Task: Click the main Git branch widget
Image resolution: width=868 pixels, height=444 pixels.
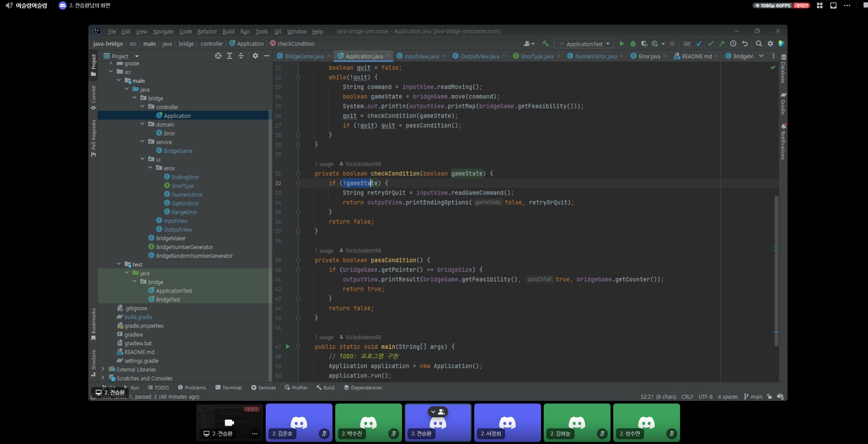Action: (753, 397)
